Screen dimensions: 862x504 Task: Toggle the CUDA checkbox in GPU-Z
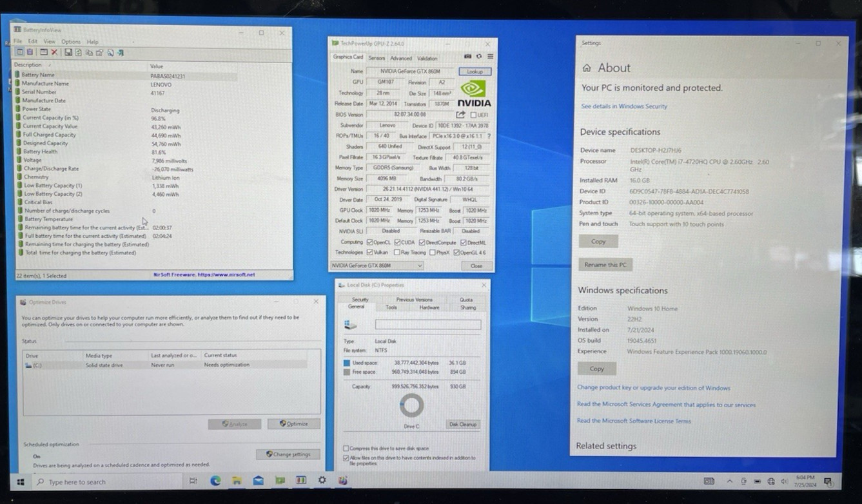point(398,242)
